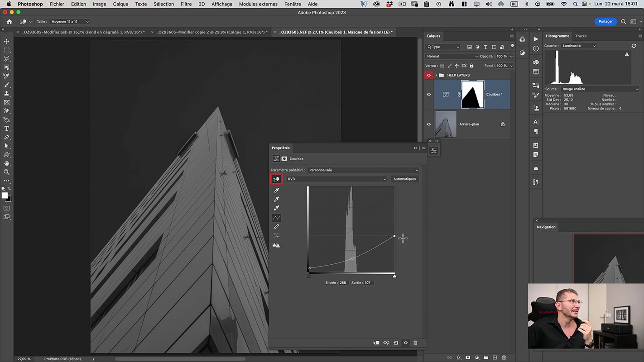The image size is (644, 362).
Task: Refresh the histogram panel
Action: point(634,46)
